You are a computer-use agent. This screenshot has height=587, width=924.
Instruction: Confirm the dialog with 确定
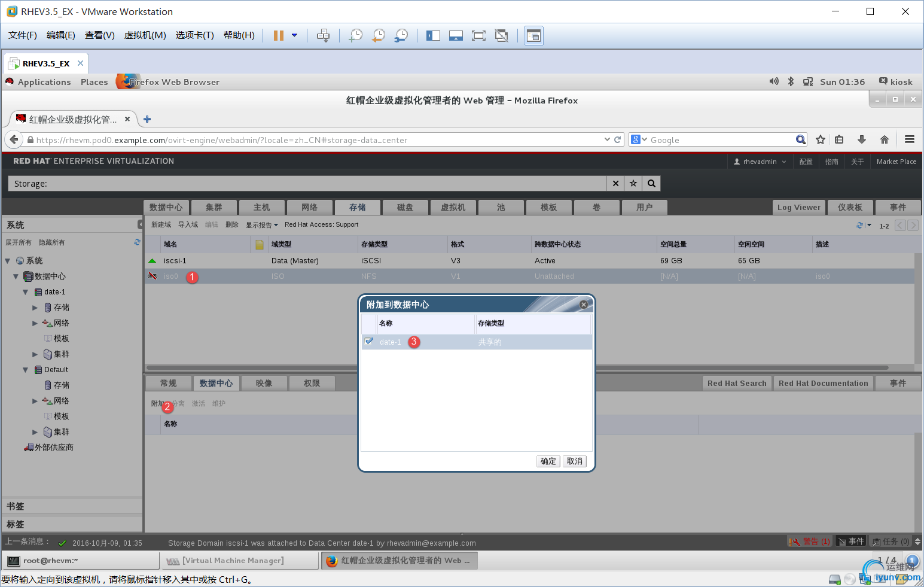548,461
